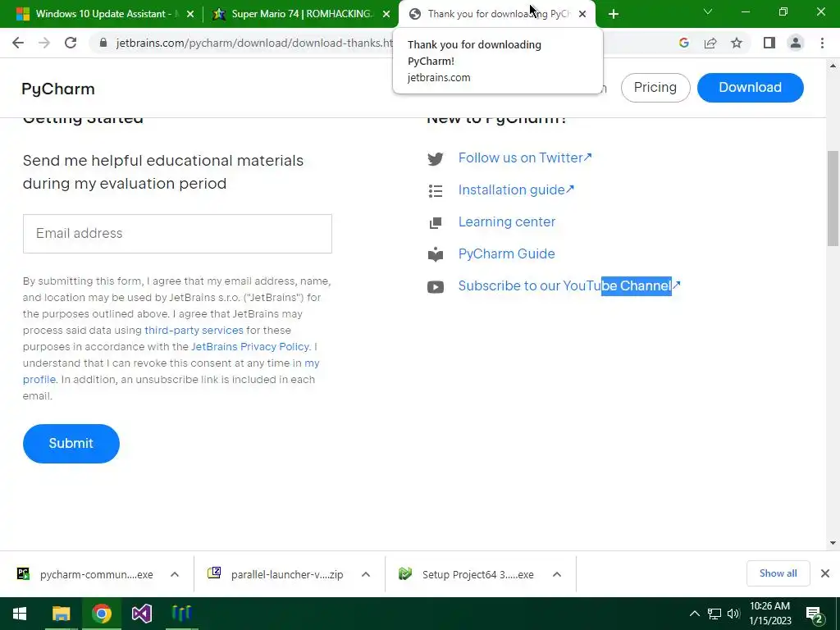Click the scrollbar down arrow
The image size is (840, 630).
833,543
